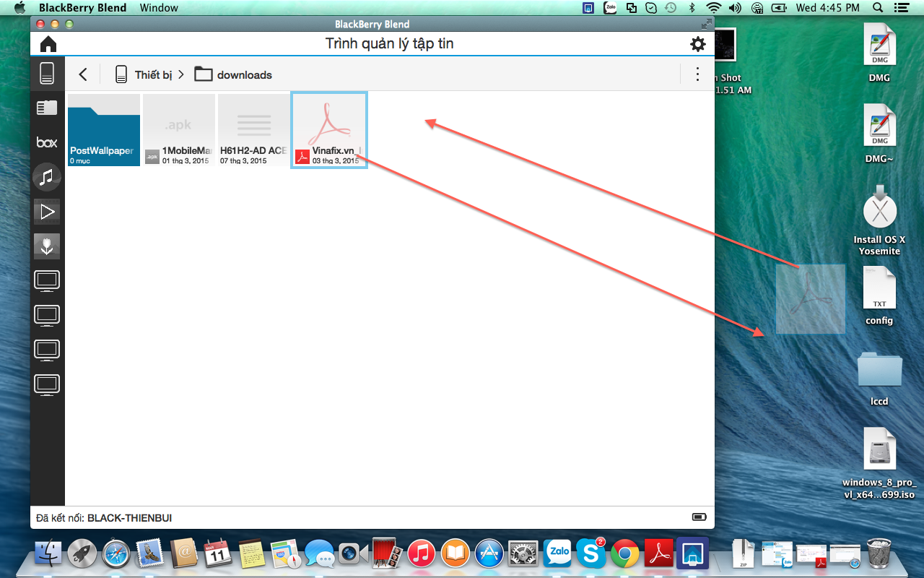Open Calendar in the Dock
The image size is (924, 578).
pos(218,553)
